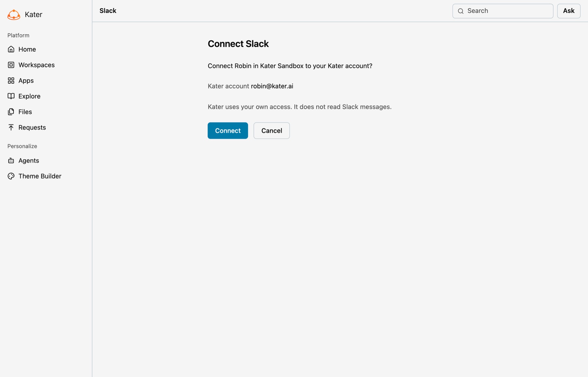Viewport: 588px width, 377px height.
Task: Click the Explore book icon
Action: pyautogui.click(x=11, y=96)
